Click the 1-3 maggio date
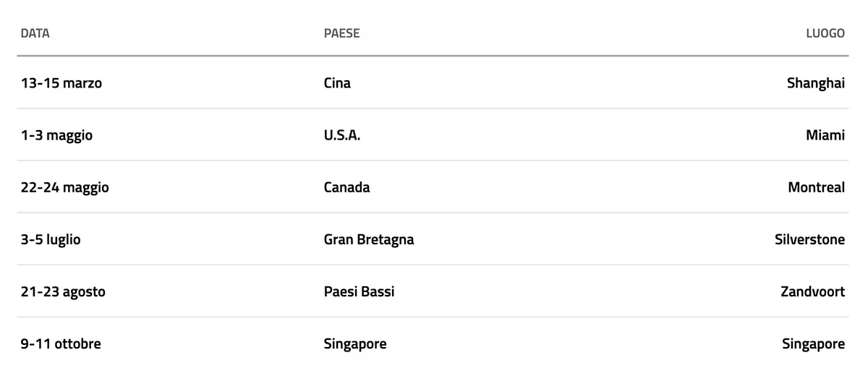868x376 pixels. pos(56,135)
